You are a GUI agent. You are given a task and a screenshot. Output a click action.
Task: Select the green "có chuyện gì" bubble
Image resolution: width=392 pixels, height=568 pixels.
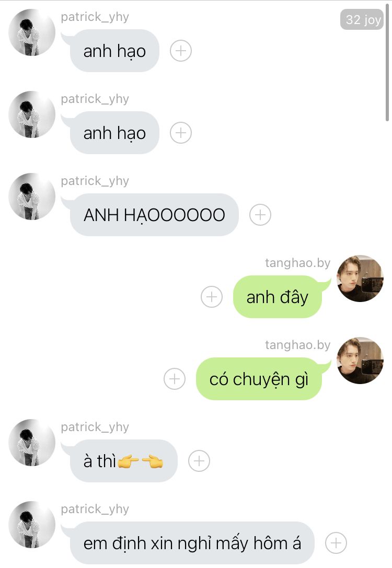click(x=259, y=379)
